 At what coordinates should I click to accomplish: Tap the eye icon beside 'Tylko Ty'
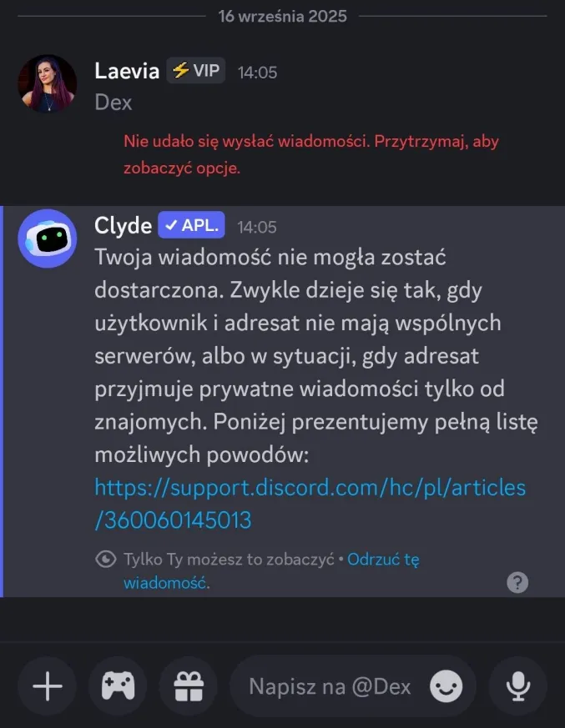click(106, 559)
